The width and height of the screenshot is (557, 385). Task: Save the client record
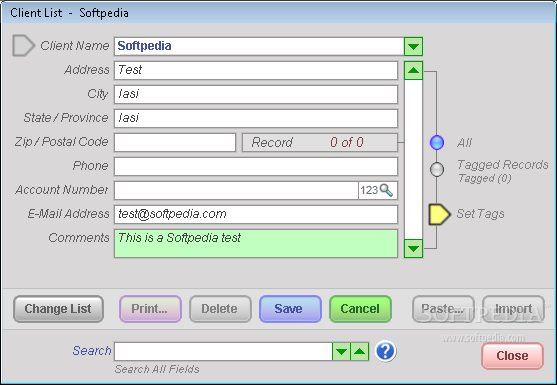[290, 309]
